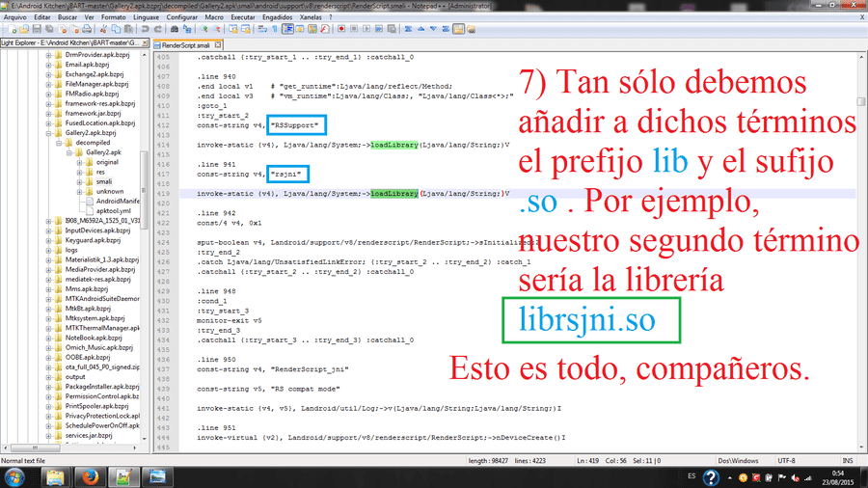
Task: Open the Xanelas menu
Action: click(x=311, y=17)
